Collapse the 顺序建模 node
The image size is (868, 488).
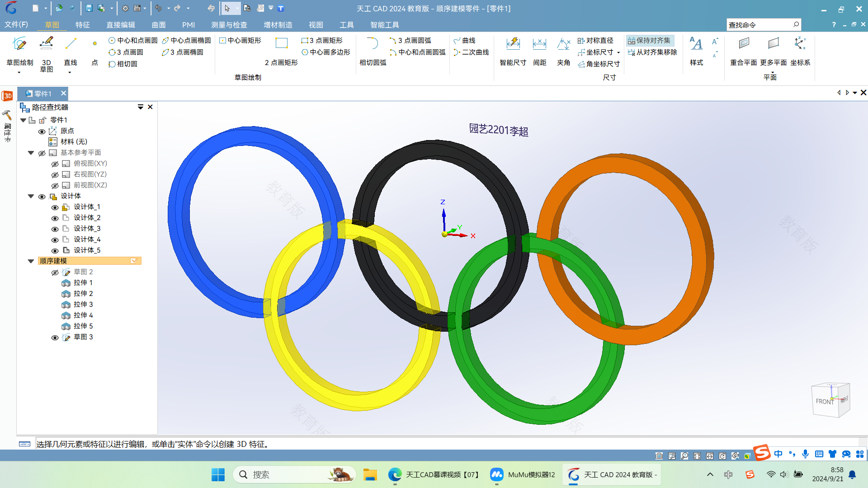31,261
